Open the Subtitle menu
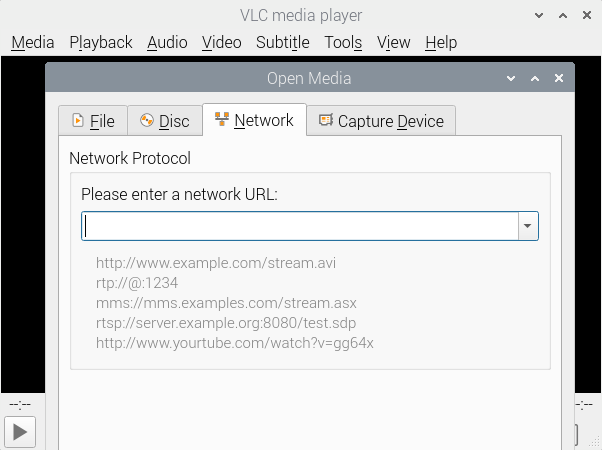Screen dimensions: 602x450 (283, 42)
